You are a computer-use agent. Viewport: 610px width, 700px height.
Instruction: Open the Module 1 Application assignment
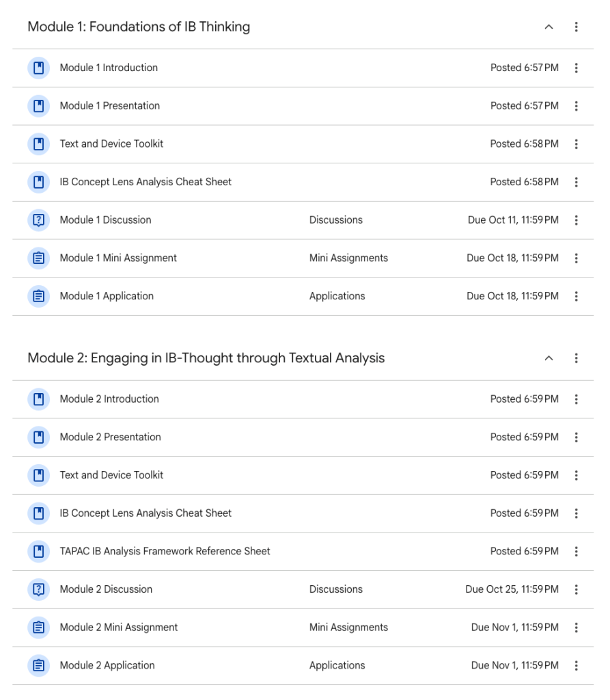click(107, 296)
